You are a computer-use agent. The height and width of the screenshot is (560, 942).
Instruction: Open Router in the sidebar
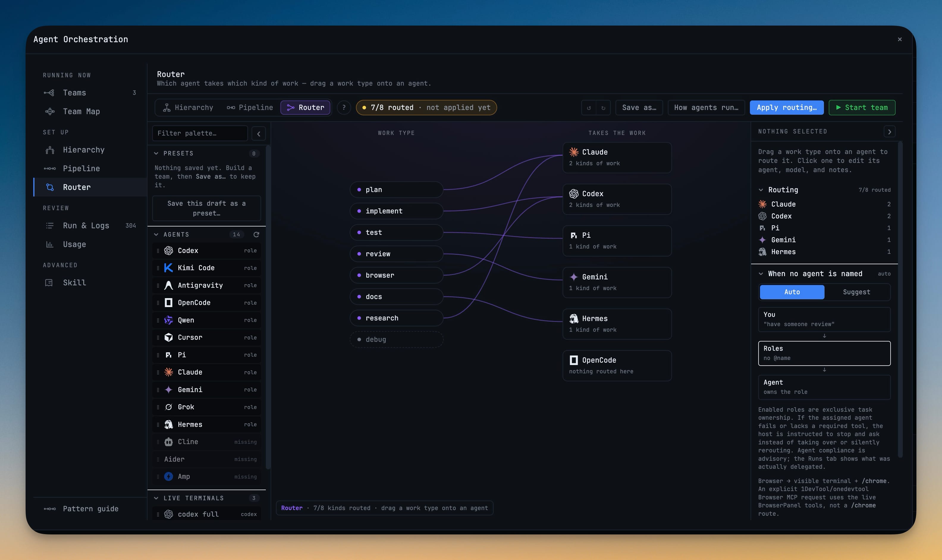[x=90, y=187]
